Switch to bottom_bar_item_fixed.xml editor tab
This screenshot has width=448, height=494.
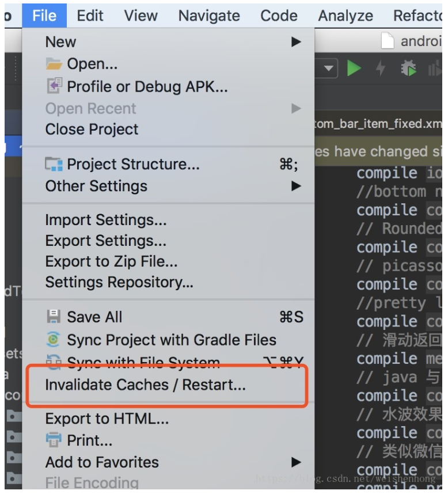pos(379,124)
